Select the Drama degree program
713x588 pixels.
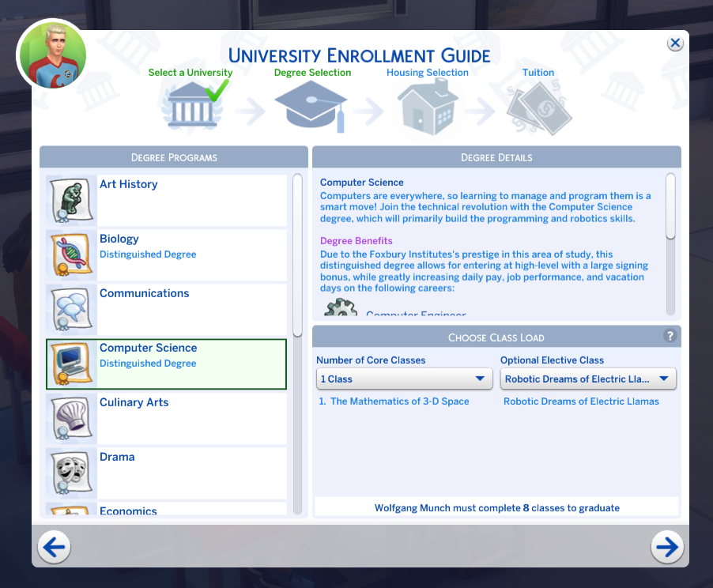167,473
